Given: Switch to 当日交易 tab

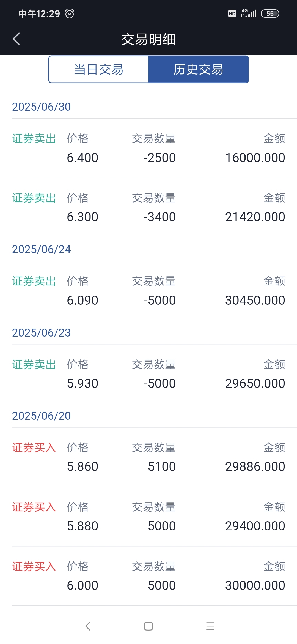Looking at the screenshot, I should [x=99, y=69].
